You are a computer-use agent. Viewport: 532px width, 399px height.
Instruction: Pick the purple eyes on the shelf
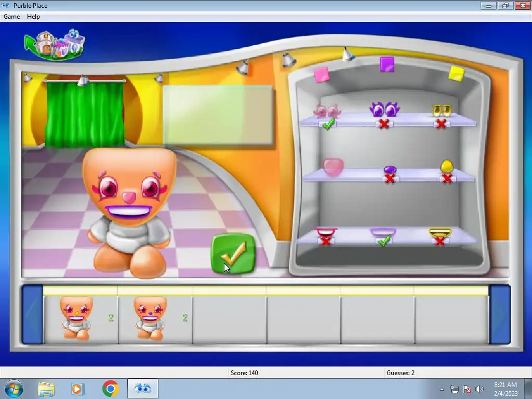(384, 109)
